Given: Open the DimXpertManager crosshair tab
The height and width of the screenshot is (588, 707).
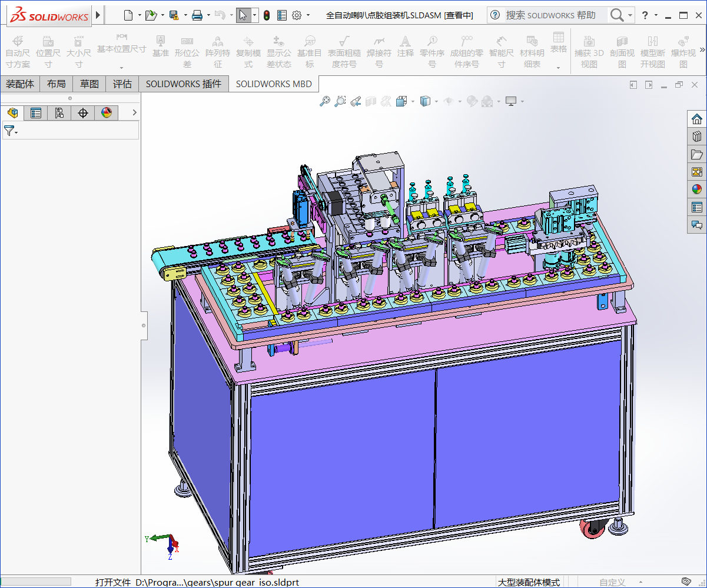Looking at the screenshot, I should [x=83, y=113].
